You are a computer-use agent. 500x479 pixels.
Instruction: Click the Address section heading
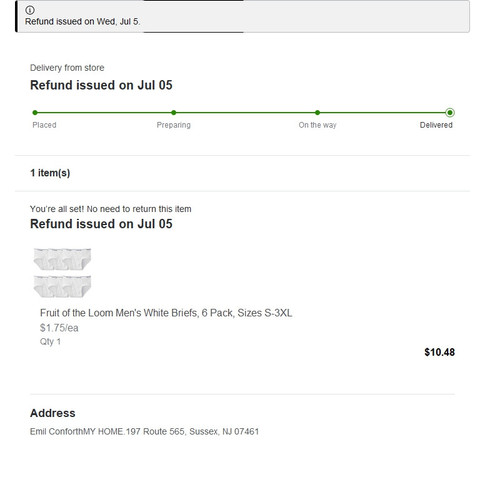(53, 413)
